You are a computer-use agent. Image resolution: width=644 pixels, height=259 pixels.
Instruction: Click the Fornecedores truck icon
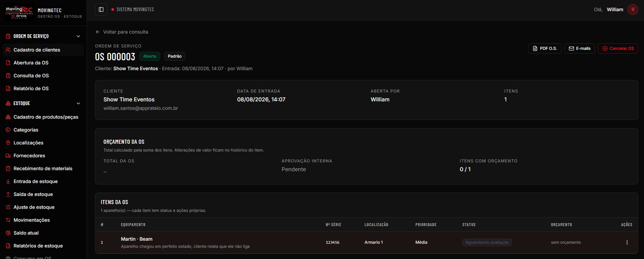point(8,156)
